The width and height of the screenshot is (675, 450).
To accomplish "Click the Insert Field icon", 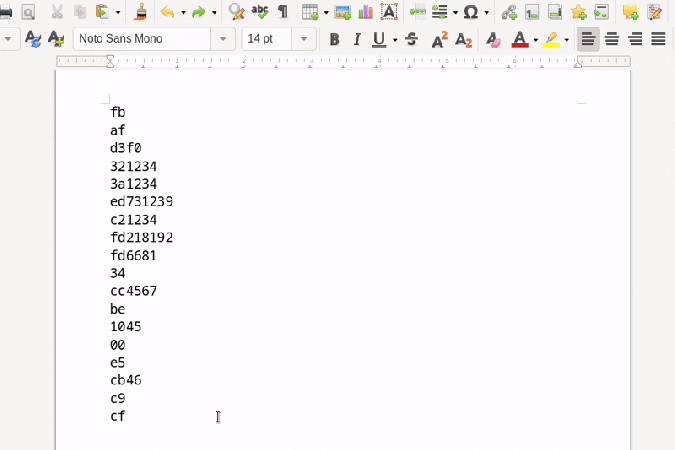I will coord(440,12).
